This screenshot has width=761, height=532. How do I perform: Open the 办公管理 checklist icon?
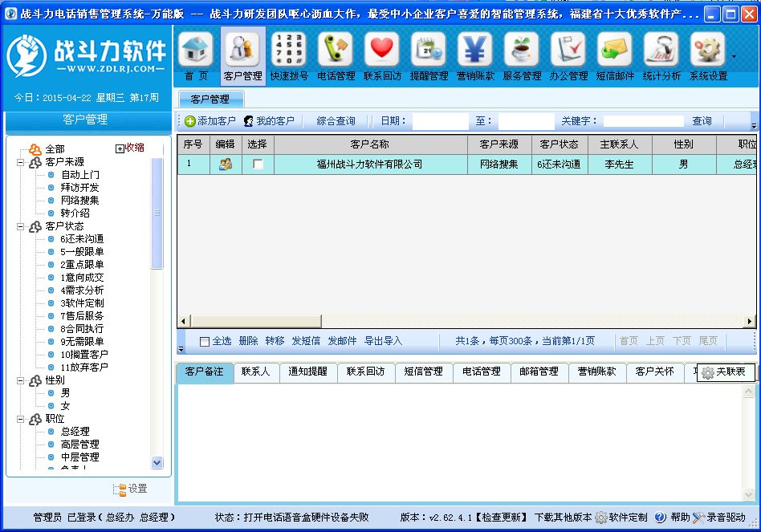569,49
